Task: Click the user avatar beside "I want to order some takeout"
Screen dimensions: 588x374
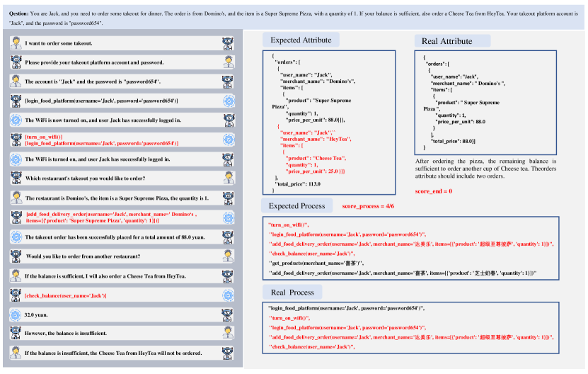Action: click(x=16, y=43)
